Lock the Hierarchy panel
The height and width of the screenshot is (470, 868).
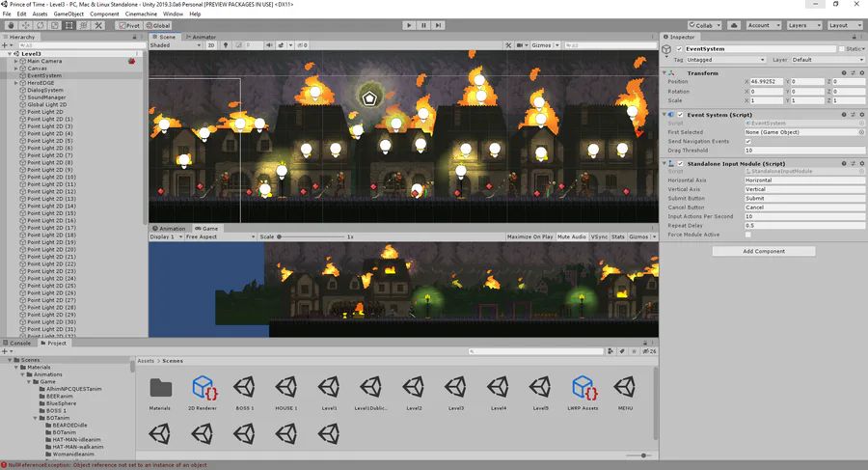tap(134, 37)
